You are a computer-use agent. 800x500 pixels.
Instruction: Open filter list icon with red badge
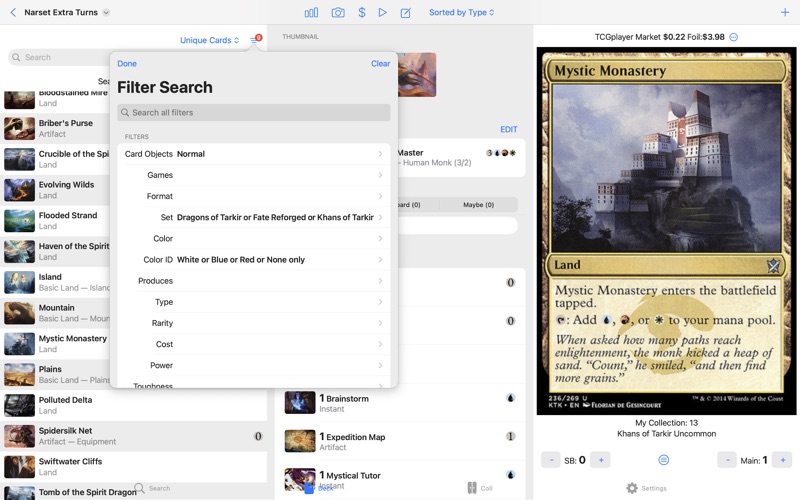coord(256,39)
